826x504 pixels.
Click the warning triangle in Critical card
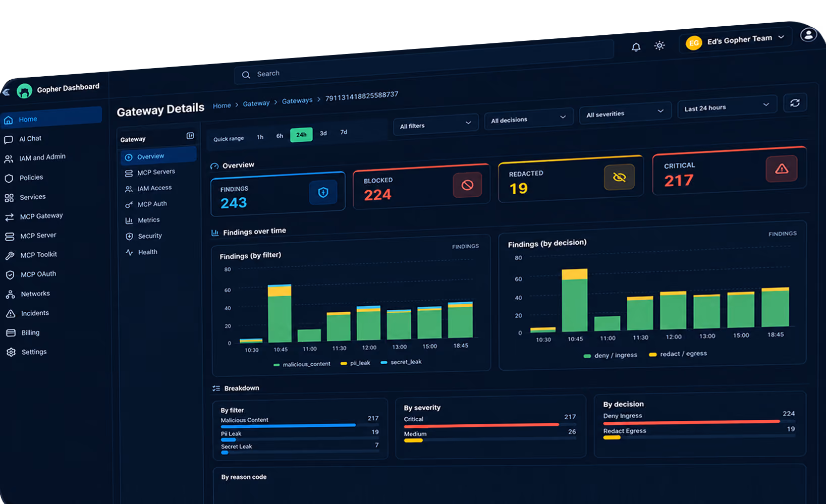tap(782, 169)
